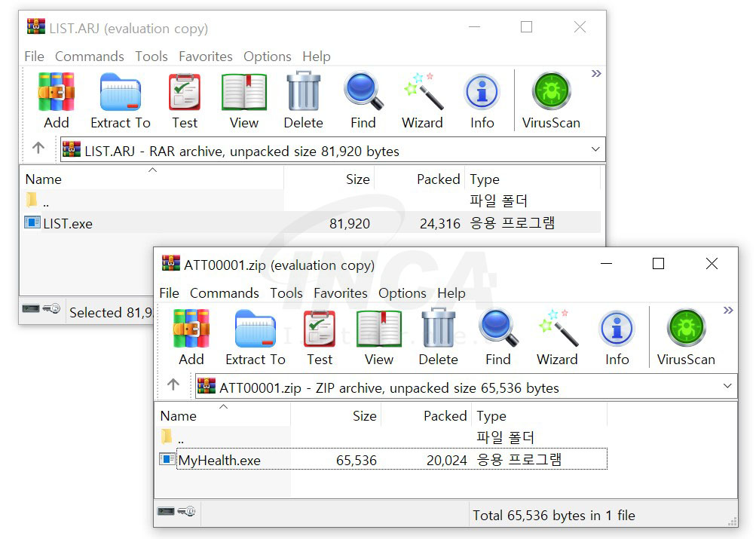Sort by Packed column in LIST.ARJ window
Viewport: 756px width, 539px height.
click(x=420, y=178)
